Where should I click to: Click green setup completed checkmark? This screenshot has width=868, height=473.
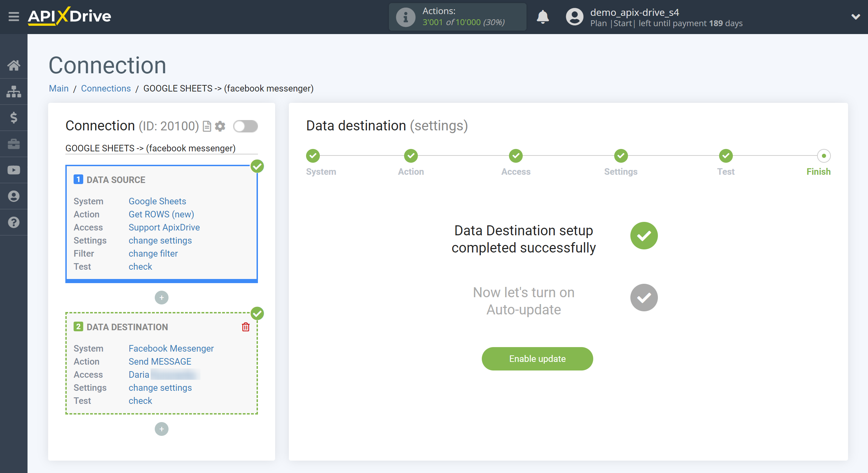pyautogui.click(x=644, y=236)
